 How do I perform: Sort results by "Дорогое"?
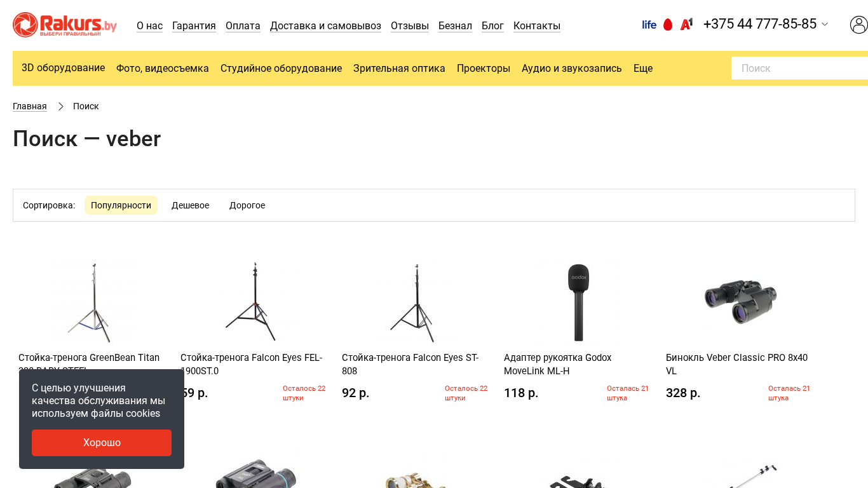pyautogui.click(x=247, y=205)
